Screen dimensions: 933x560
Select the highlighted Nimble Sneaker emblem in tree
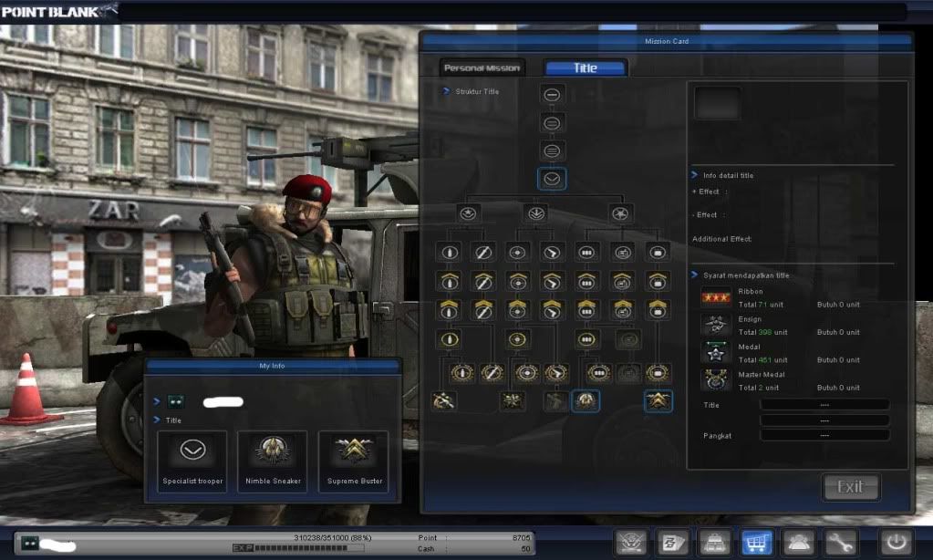586,401
